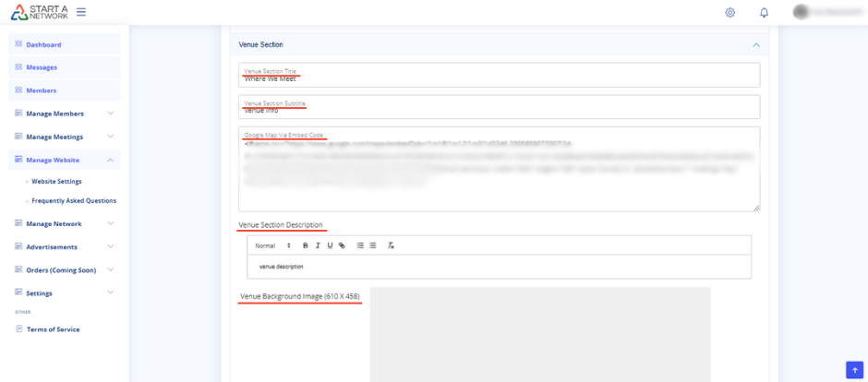Viewport: 868px width, 382px height.
Task: Open Dashboard from the sidebar
Action: click(x=43, y=44)
